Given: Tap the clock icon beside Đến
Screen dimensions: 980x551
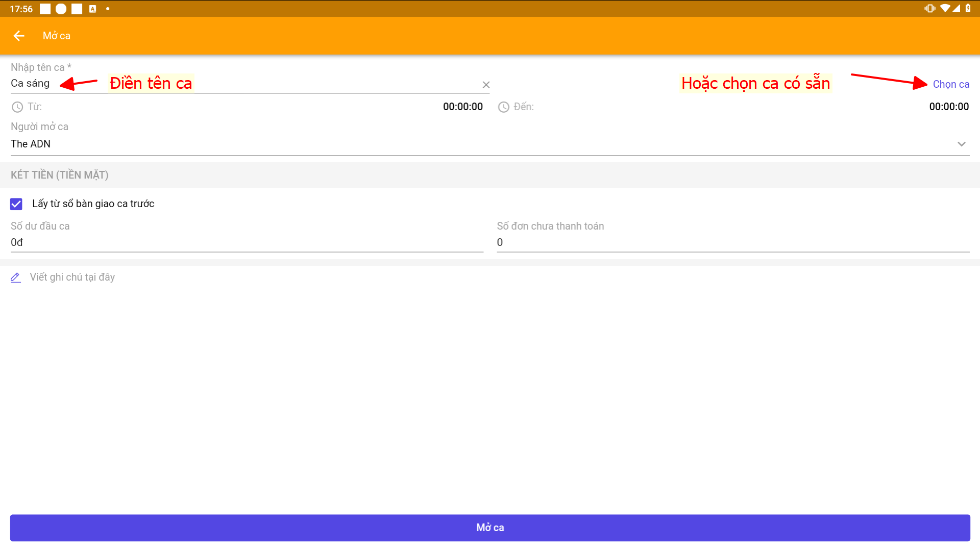Looking at the screenshot, I should pos(504,107).
